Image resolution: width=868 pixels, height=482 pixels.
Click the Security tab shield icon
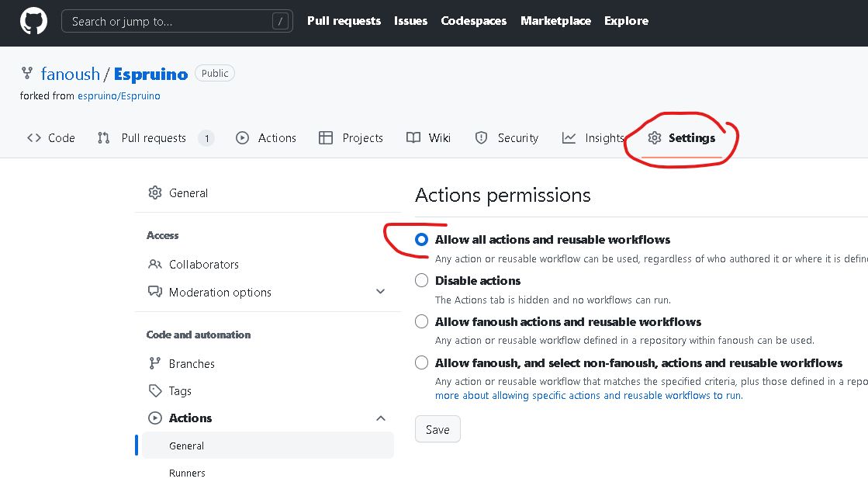point(481,138)
